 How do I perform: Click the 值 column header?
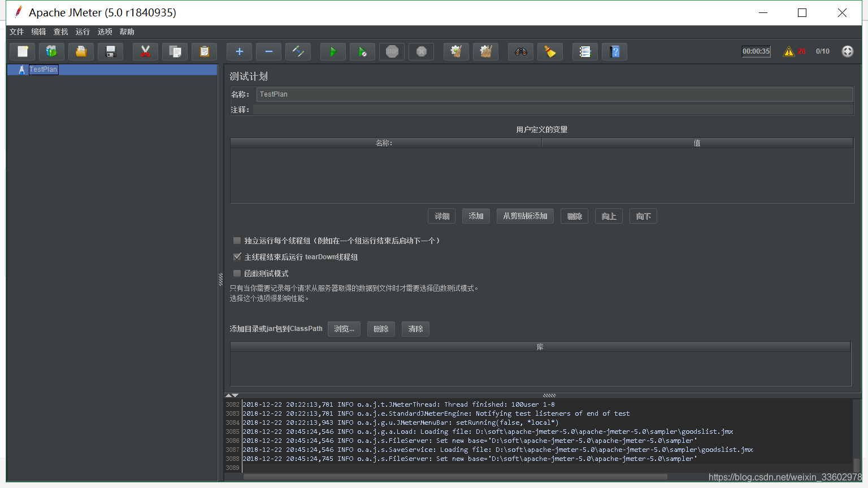pyautogui.click(x=697, y=143)
